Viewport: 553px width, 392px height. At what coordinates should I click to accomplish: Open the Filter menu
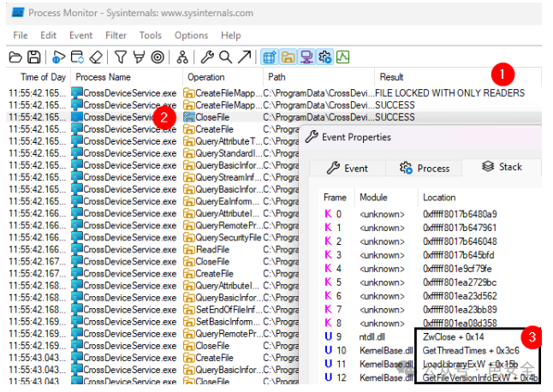[x=116, y=35]
